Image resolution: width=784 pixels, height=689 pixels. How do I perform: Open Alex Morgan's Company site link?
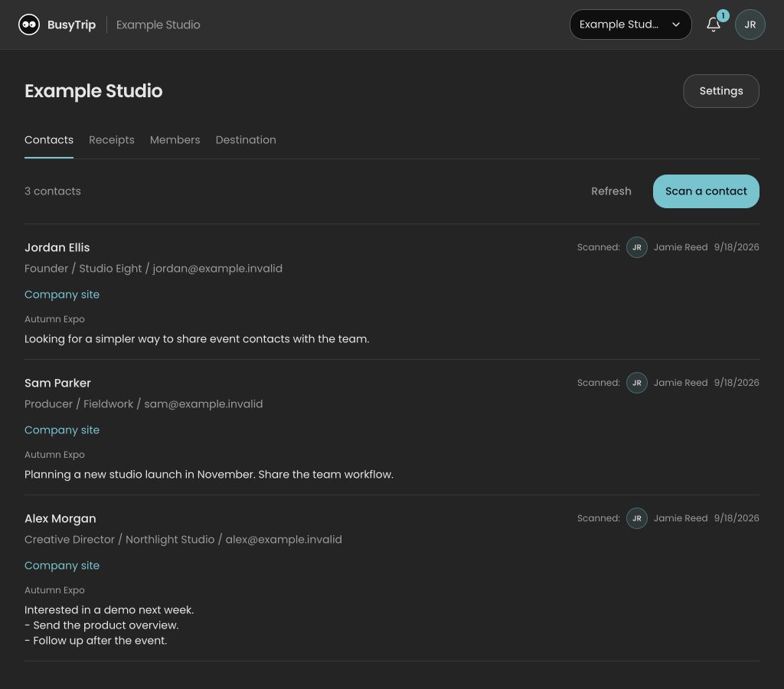click(62, 566)
